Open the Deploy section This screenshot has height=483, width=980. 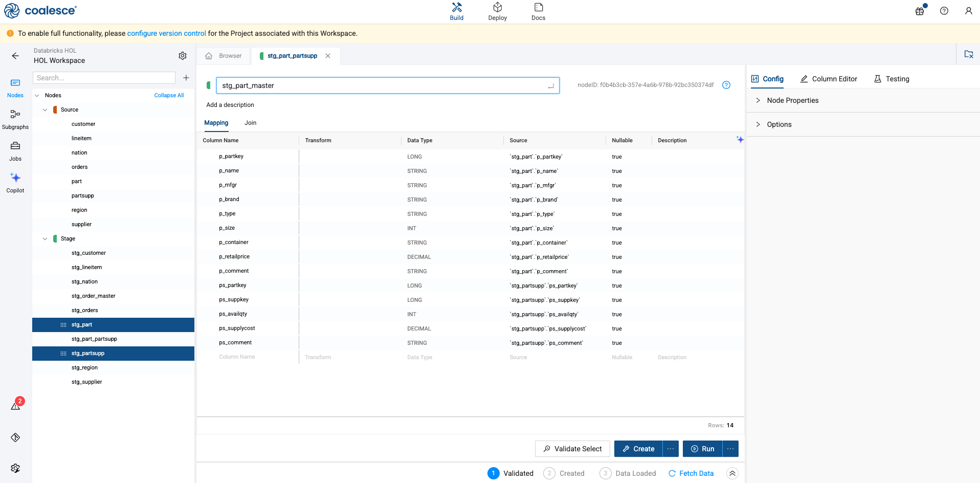tap(497, 11)
